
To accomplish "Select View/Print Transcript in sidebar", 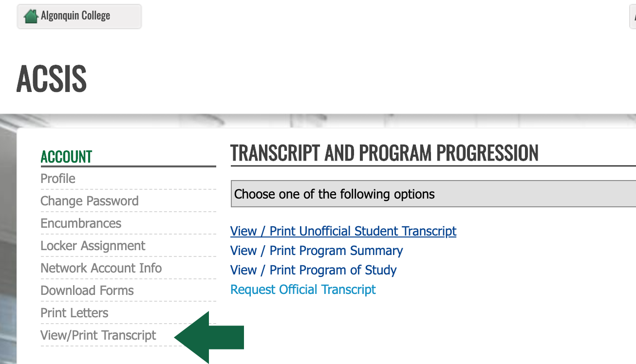I will point(98,335).
